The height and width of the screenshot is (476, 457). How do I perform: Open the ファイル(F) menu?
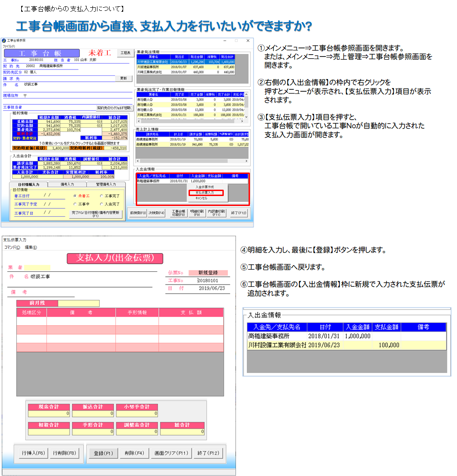(x=9, y=46)
